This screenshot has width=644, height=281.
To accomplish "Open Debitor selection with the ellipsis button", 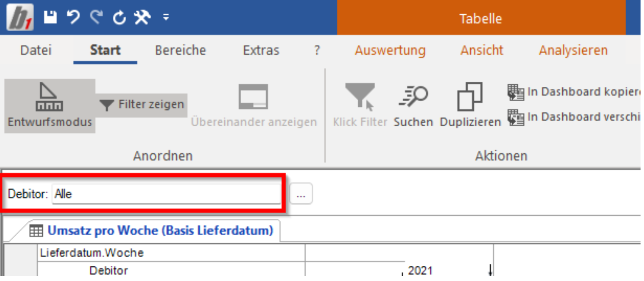I will point(301,194).
